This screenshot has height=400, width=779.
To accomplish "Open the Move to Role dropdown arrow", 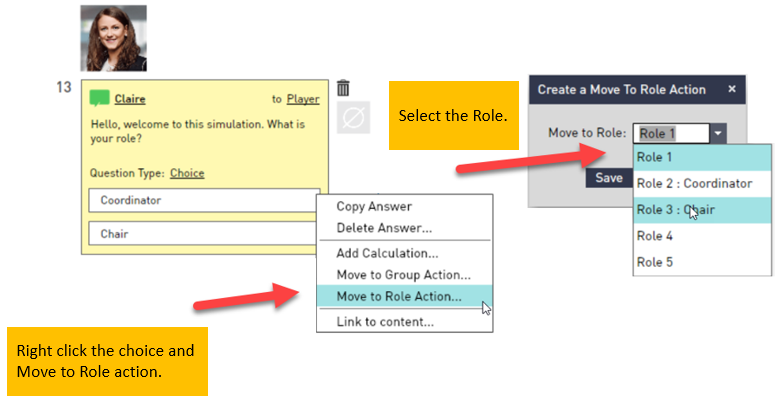I will (x=718, y=133).
